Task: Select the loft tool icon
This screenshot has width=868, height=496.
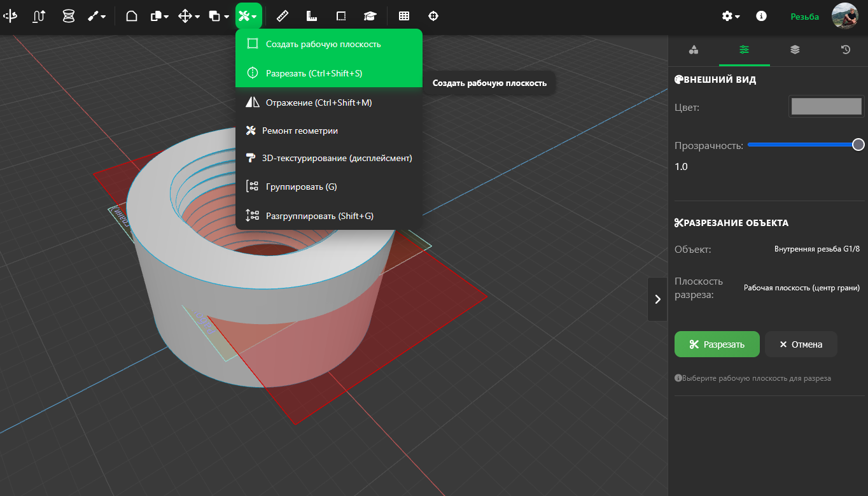Action: tap(68, 17)
